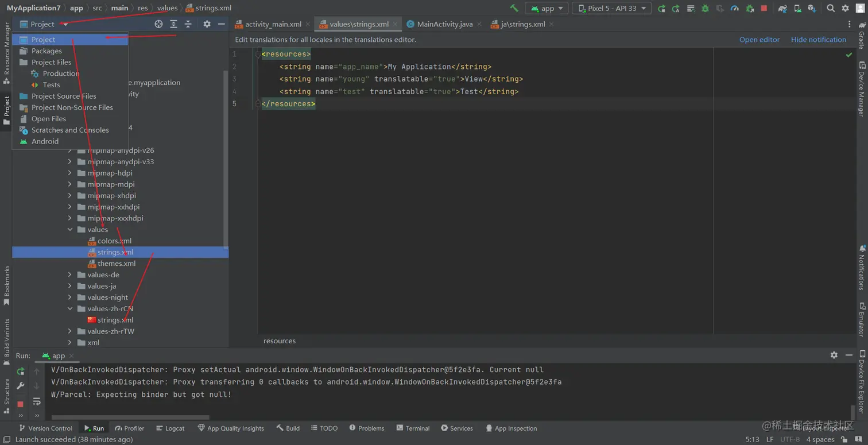Viewport: 868px width, 445px height.
Task: Click Rerun icon in Run panel
Action: (x=21, y=372)
